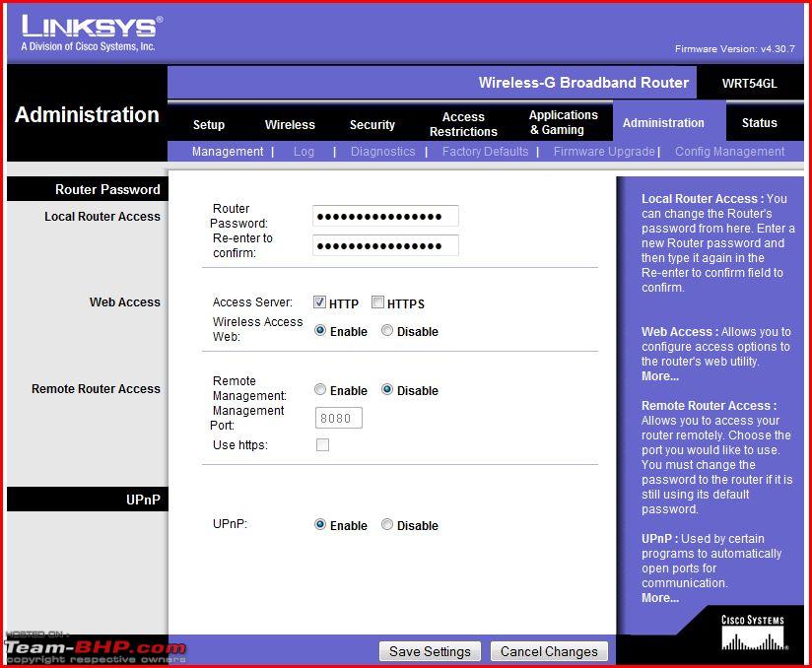Open the Setup tab
The image size is (812, 668).
click(209, 125)
